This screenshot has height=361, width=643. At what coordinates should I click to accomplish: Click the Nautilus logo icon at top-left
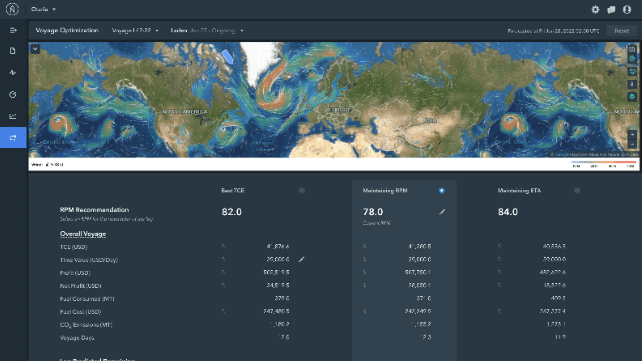[12, 9]
